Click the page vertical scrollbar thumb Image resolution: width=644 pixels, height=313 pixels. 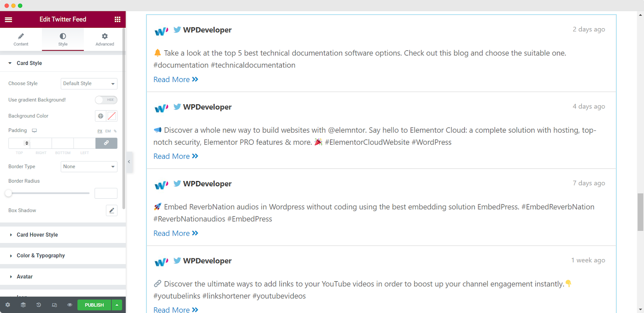coord(640,212)
